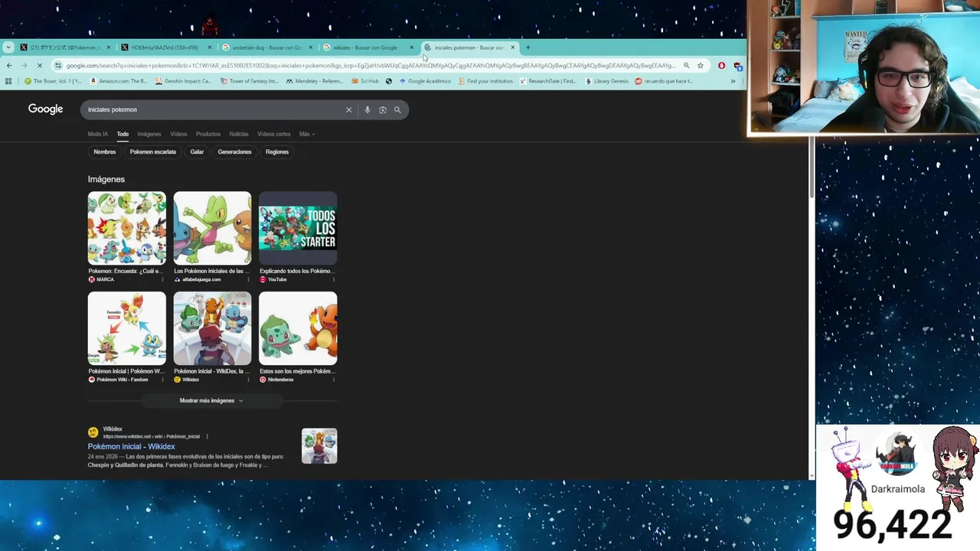Open Library Genesis bookmark
Viewport: 980px width, 551px height.
[606, 81]
